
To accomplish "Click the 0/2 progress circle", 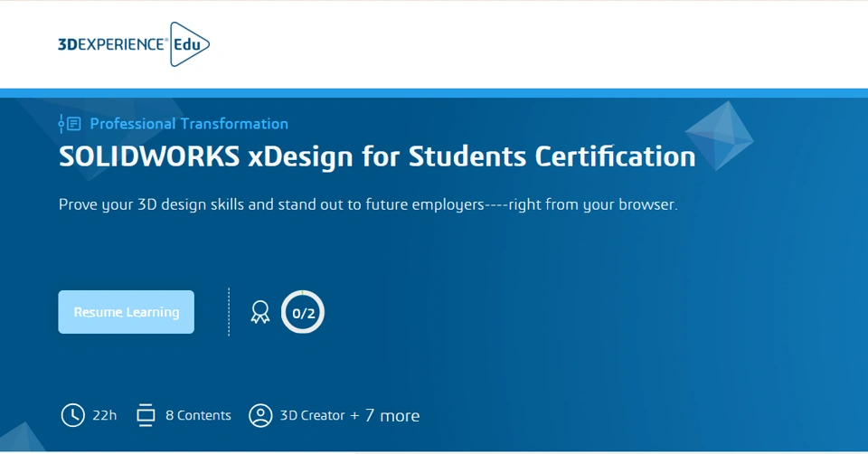I will pos(302,312).
